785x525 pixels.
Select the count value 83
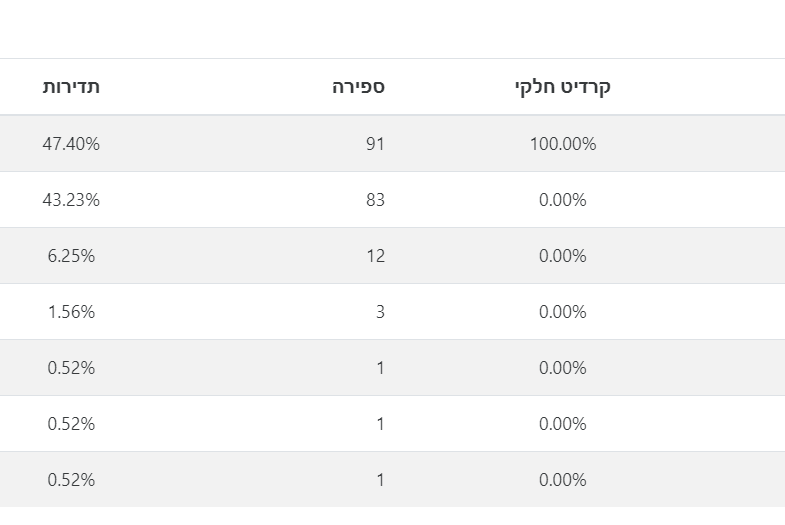pyautogui.click(x=375, y=200)
